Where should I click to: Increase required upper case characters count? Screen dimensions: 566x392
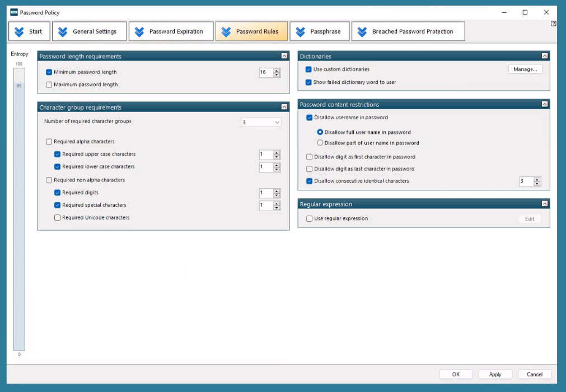[277, 153]
